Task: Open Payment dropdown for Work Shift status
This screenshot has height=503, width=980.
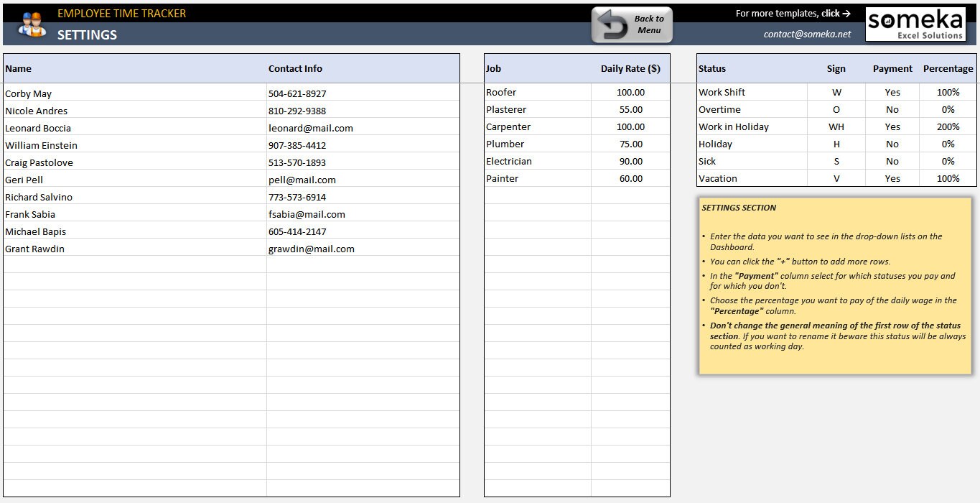Action: pos(892,92)
